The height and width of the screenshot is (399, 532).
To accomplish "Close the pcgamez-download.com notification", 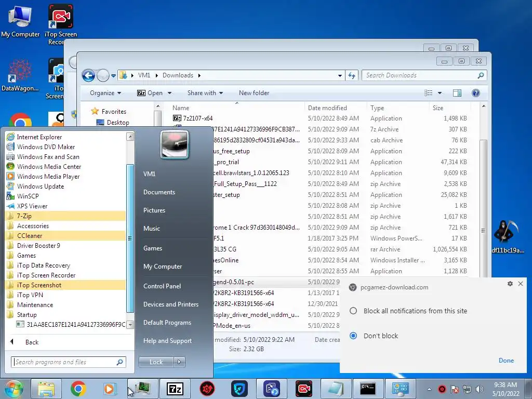I will (521, 284).
